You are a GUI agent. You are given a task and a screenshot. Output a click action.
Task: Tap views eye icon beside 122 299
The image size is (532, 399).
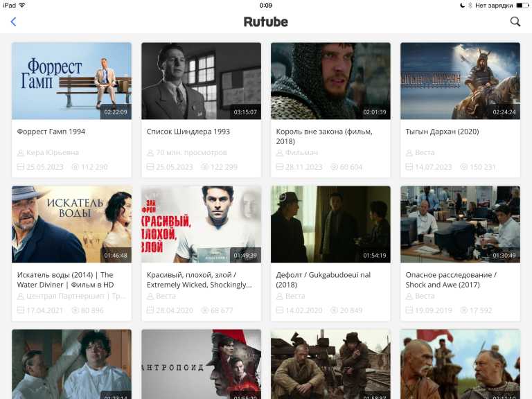(204, 167)
